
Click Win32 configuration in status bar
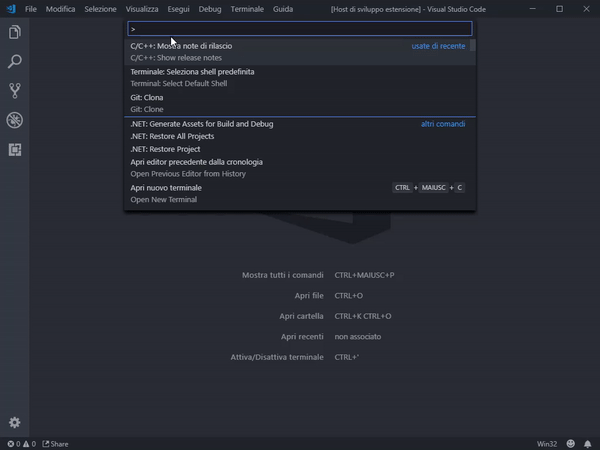tap(547, 444)
